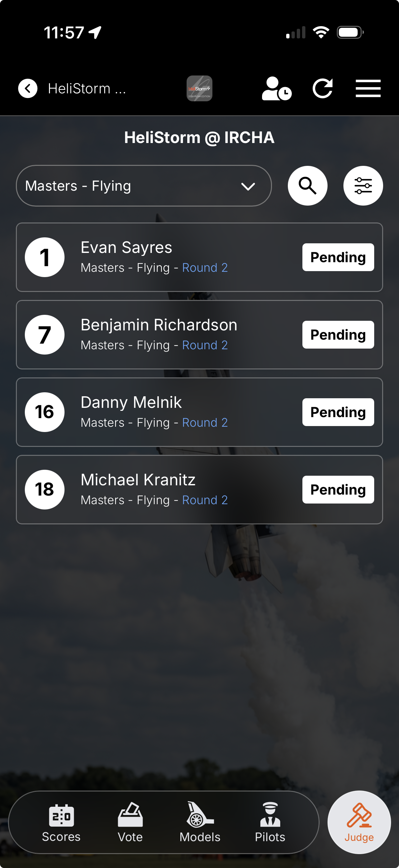
Task: Refresh the judging list
Action: [323, 89]
